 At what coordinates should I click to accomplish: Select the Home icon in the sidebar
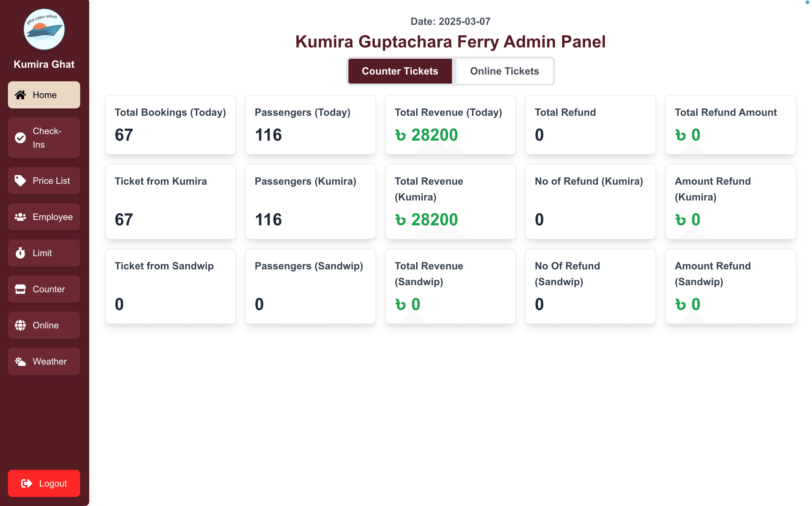coord(20,95)
